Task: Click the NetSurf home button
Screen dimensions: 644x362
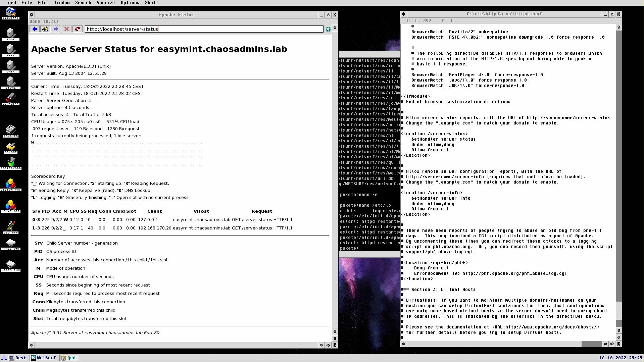Action: click(x=45, y=29)
